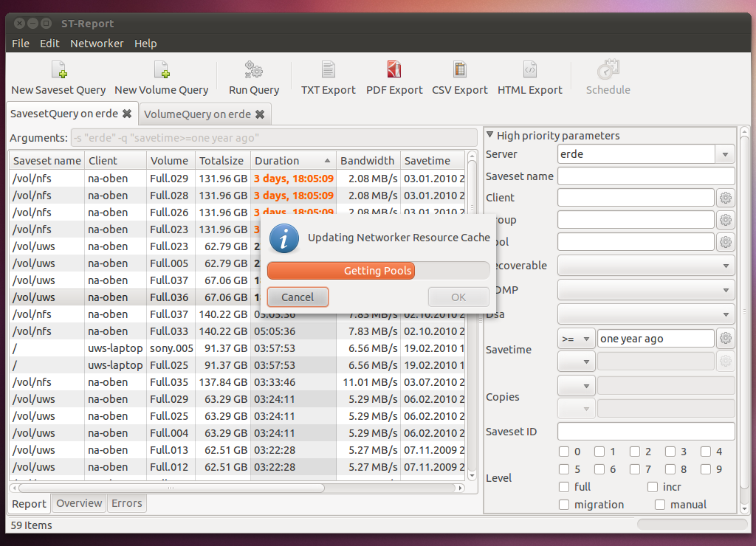The image size is (756, 546).
Task: Toggle the level 8 checkbox
Action: [x=670, y=469]
